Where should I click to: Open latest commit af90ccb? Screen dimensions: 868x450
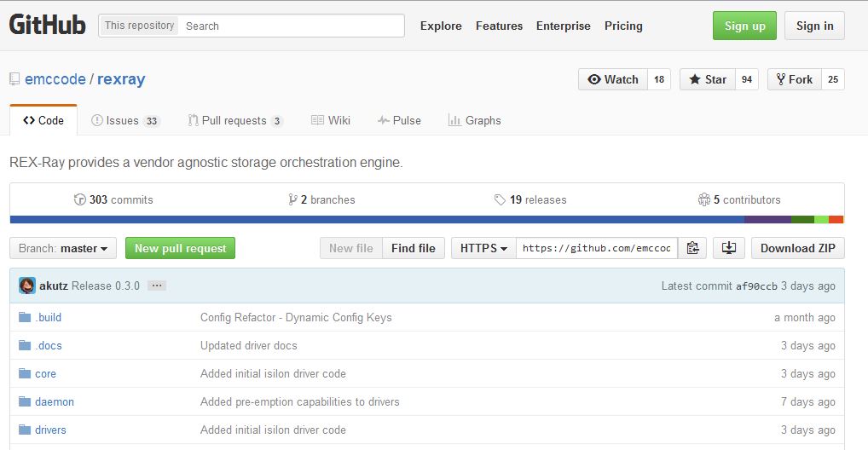[756, 286]
